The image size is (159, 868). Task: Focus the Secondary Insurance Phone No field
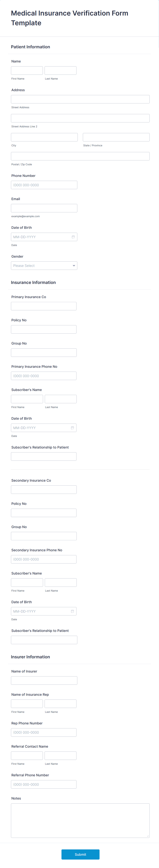[x=44, y=559]
